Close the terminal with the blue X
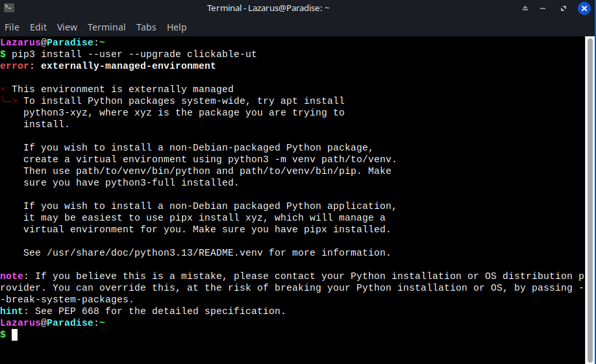Image resolution: width=596 pixels, height=364 pixels. (x=584, y=8)
